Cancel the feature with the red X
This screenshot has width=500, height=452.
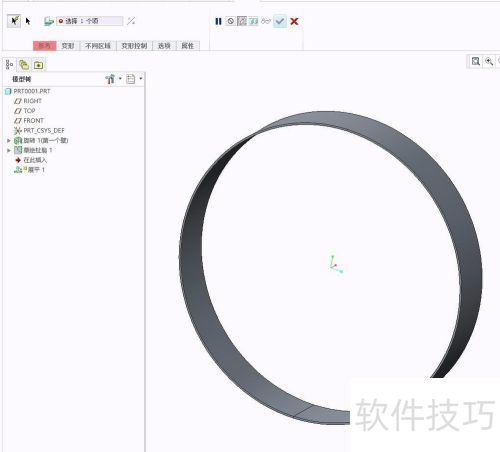294,21
